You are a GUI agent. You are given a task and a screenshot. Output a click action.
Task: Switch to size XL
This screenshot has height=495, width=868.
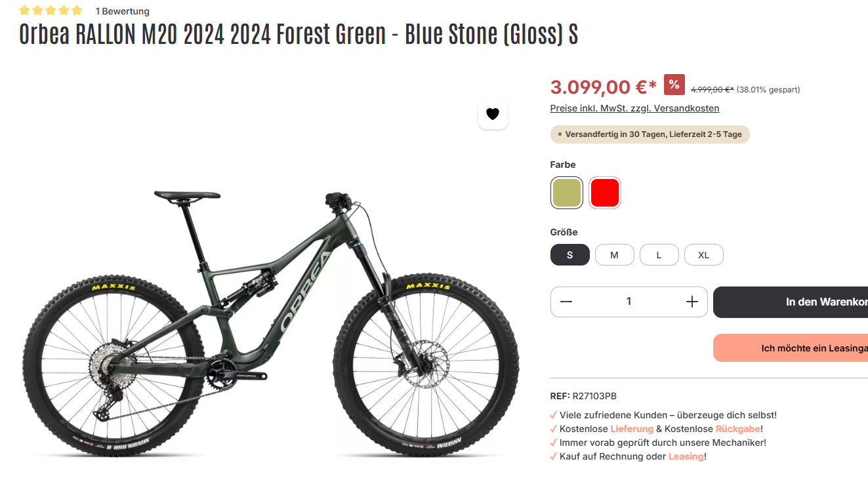click(703, 255)
